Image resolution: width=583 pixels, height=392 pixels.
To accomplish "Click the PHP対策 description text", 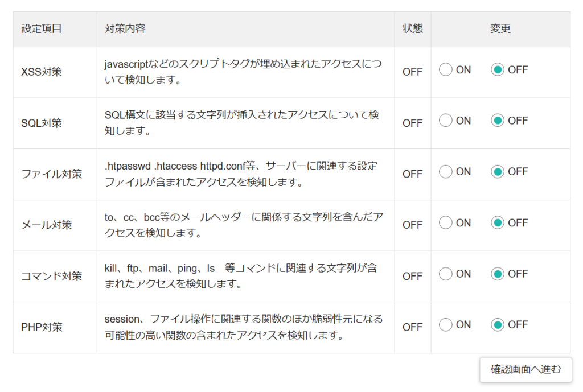I will pos(244,327).
